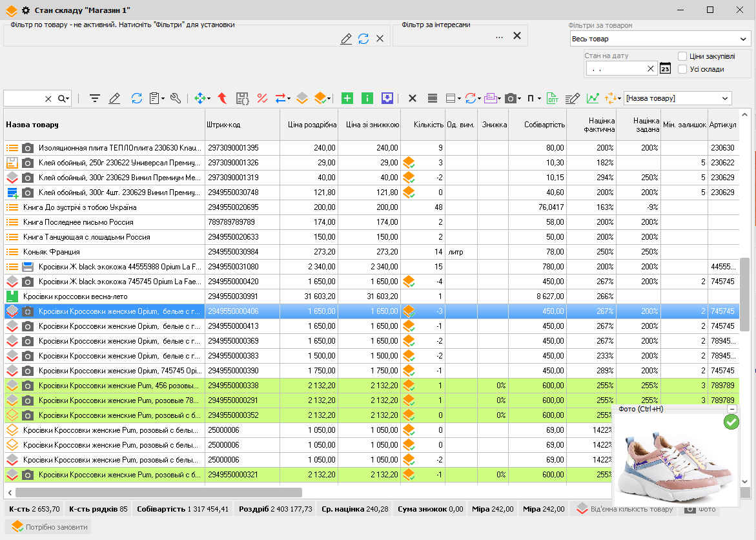The image size is (756, 540).
Task: Click the purple download arrow icon
Action: click(x=387, y=98)
